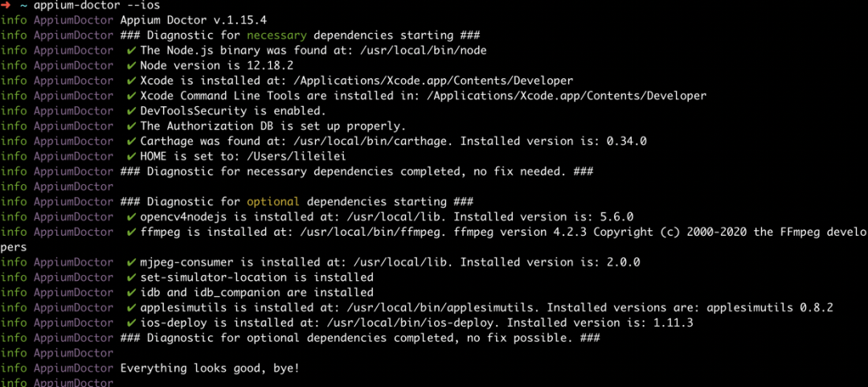Click the checkmark before mjpeg-consumer is installed

131,261
